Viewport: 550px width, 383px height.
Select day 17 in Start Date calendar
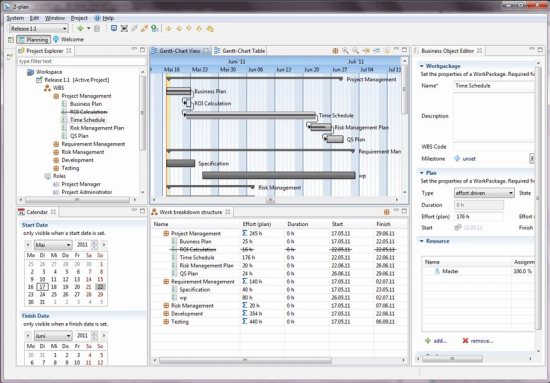coord(42,287)
